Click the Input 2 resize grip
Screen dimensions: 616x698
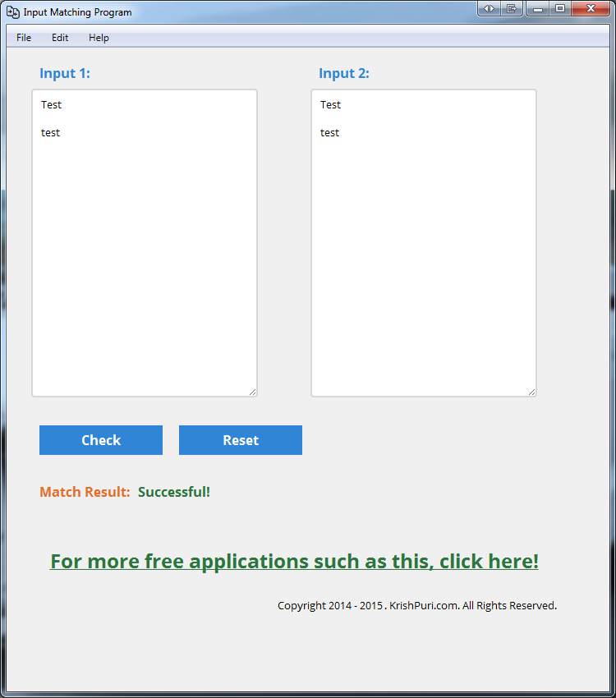click(x=532, y=393)
